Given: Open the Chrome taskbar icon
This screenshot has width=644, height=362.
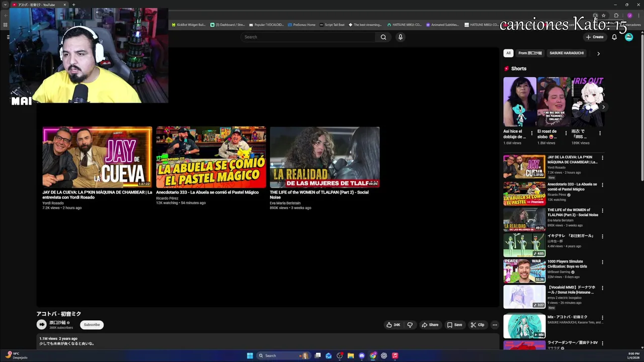Looking at the screenshot, I should coord(373,355).
